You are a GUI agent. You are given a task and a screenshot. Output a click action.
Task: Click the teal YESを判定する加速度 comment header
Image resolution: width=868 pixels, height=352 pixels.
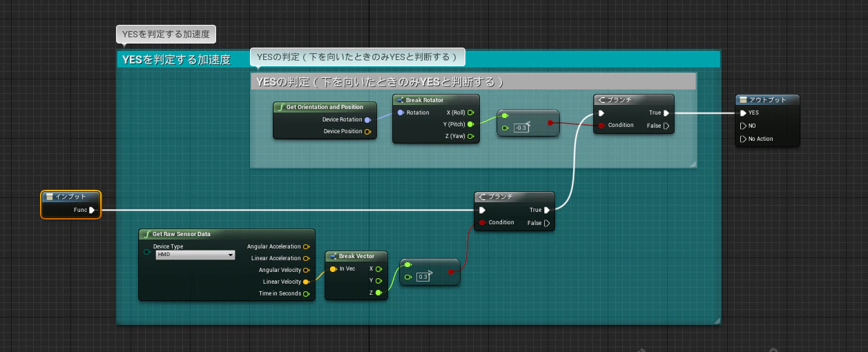pos(418,59)
